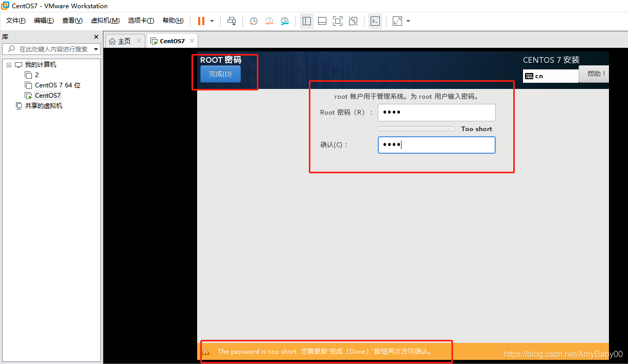
Task: Open the 虚拟机(M) menu
Action: coord(105,21)
